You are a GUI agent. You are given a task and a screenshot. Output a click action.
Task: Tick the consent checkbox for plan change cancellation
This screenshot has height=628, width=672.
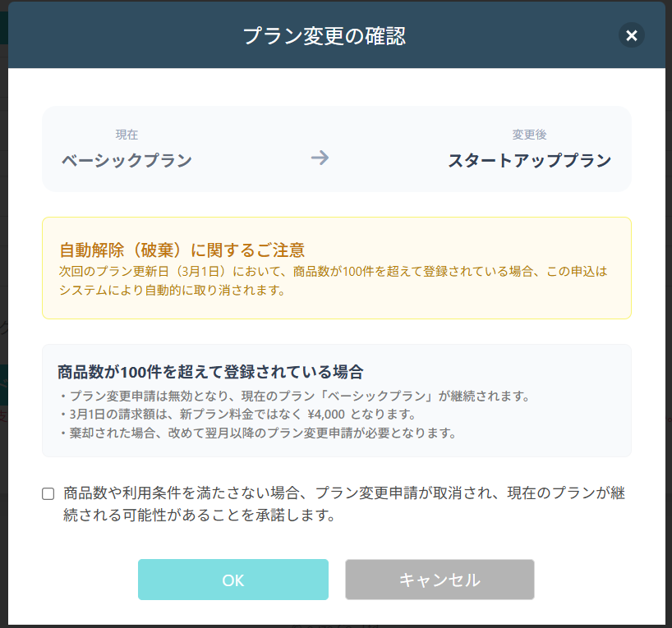48,493
